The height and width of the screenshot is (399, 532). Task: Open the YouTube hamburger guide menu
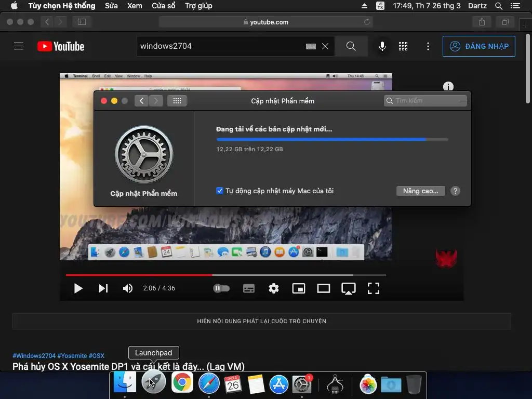tap(19, 46)
